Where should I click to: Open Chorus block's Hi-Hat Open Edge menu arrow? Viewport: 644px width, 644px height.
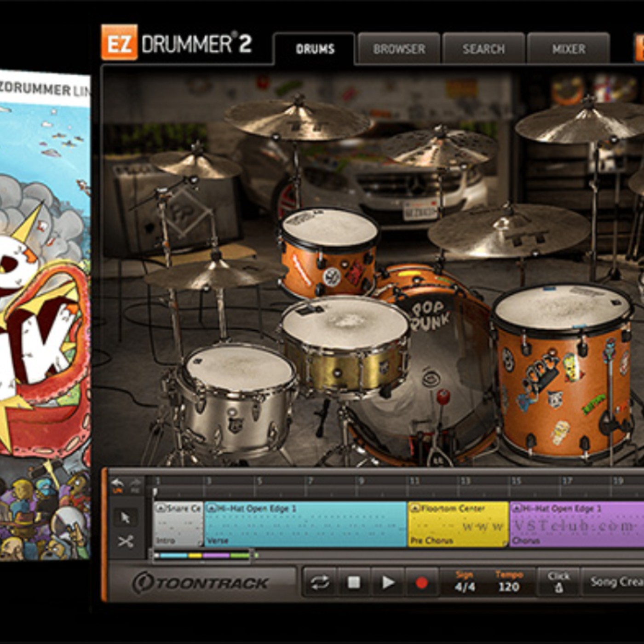[517, 508]
